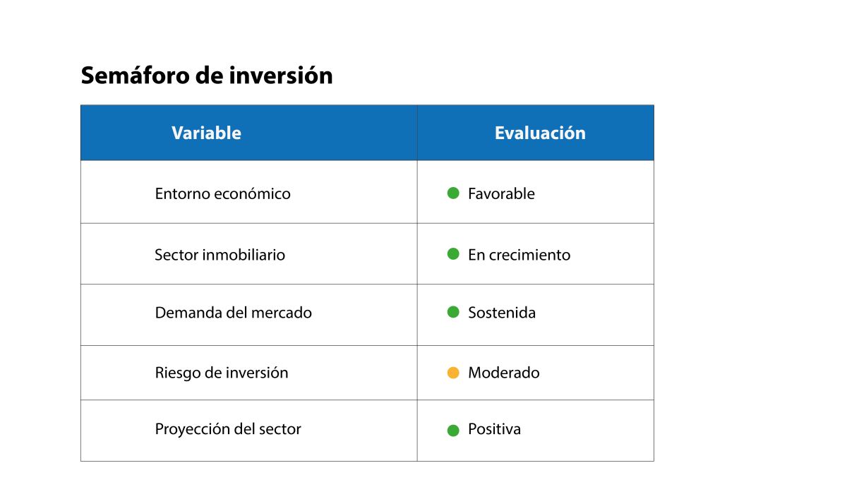Click the green dot beside Favorable
The height and width of the screenshot is (504, 847).
tap(453, 193)
